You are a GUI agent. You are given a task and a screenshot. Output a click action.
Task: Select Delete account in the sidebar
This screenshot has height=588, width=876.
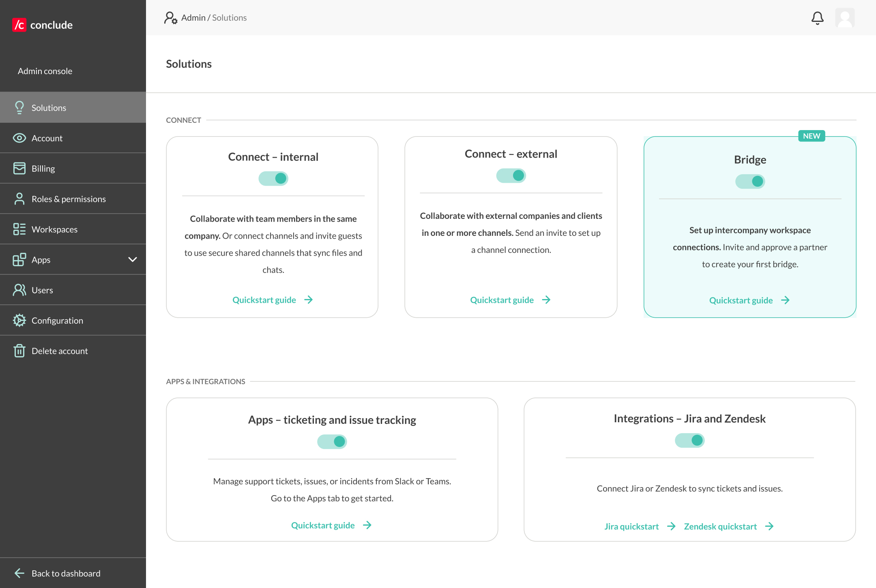click(x=73, y=351)
